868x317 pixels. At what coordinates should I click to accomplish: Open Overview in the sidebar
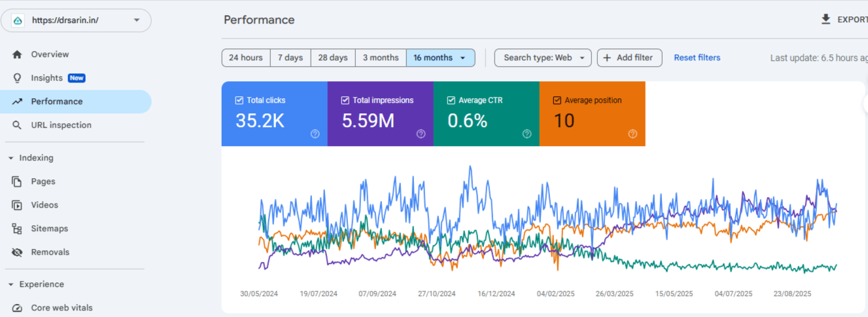coord(75,54)
